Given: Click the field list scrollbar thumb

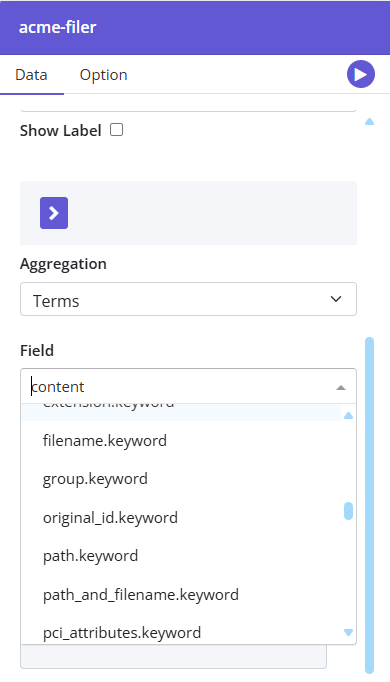Looking at the screenshot, I should pyautogui.click(x=348, y=511).
